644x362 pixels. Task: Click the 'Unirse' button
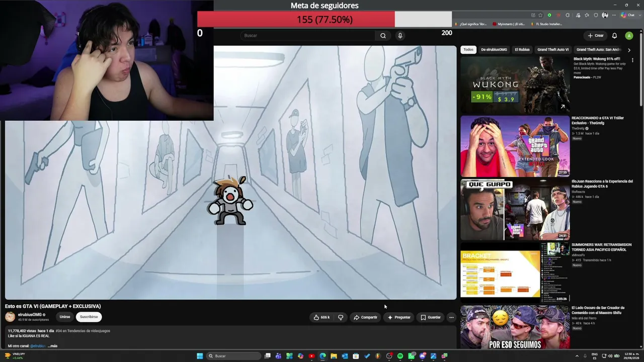click(65, 317)
